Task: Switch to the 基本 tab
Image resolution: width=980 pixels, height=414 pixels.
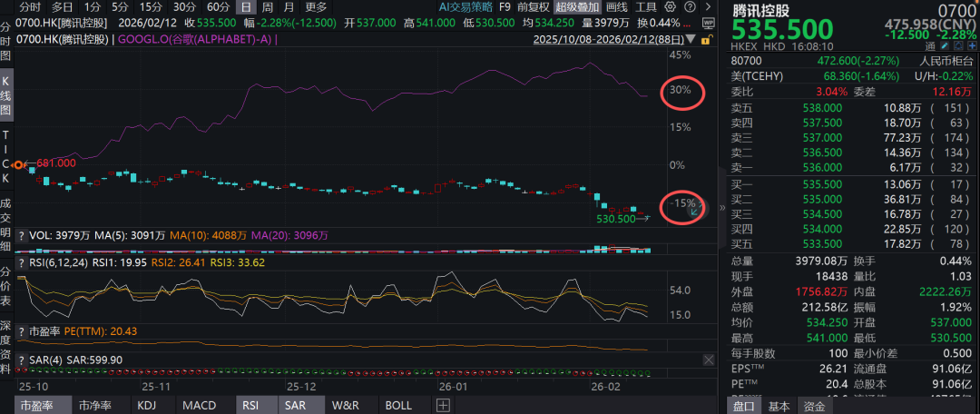Action: coord(779,406)
